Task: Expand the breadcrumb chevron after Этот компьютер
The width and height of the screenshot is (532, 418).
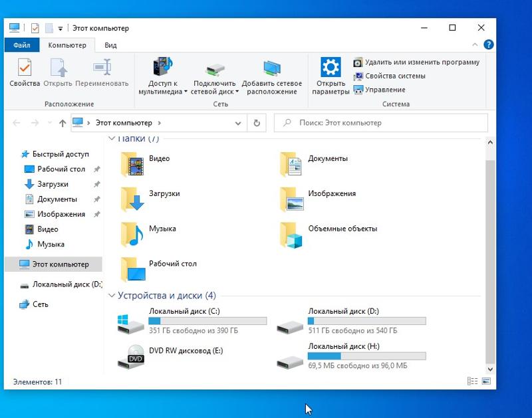Action: pyautogui.click(x=159, y=123)
